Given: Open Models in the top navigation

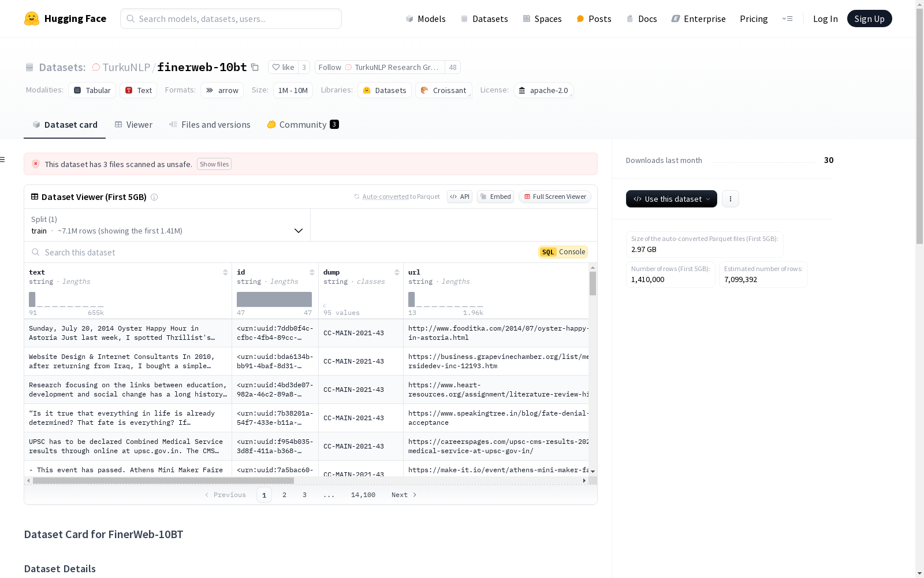Looking at the screenshot, I should (x=426, y=18).
